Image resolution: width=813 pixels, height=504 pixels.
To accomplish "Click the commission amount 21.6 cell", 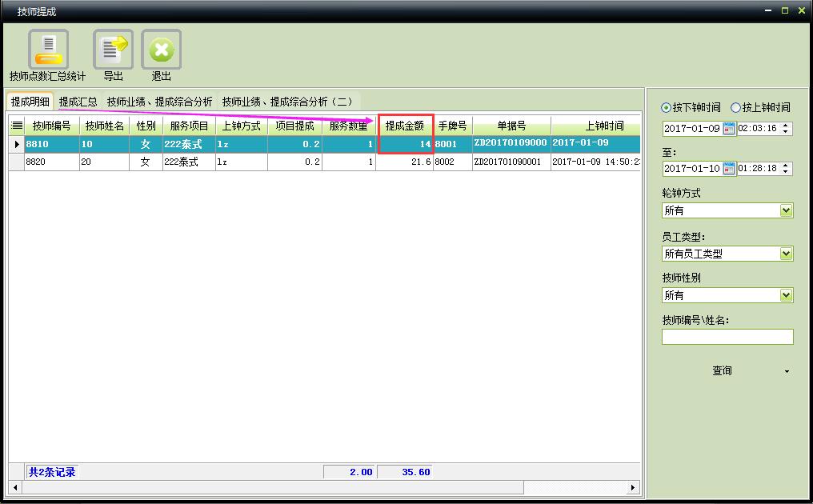I will click(404, 162).
